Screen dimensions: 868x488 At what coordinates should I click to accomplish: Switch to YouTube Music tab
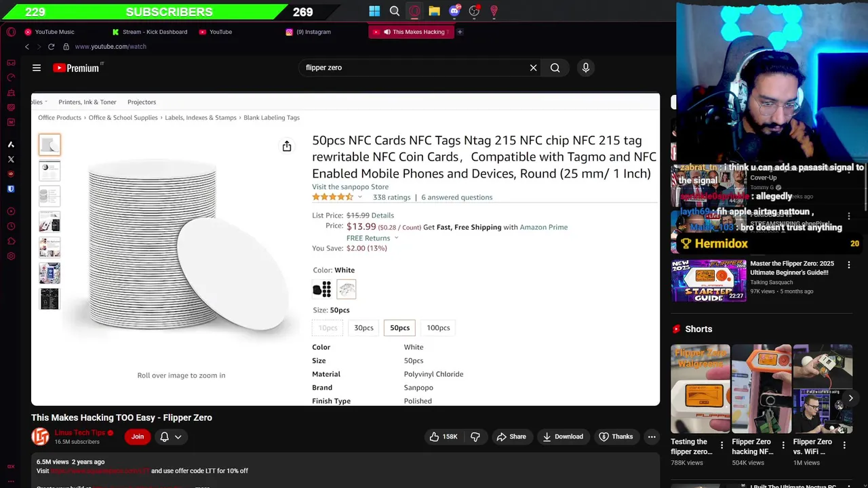coord(54,32)
